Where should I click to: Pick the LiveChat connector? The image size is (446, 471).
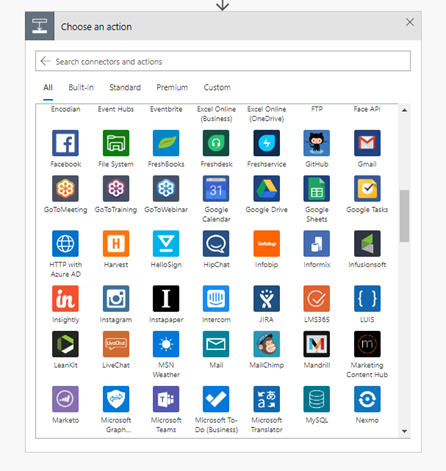(x=116, y=344)
